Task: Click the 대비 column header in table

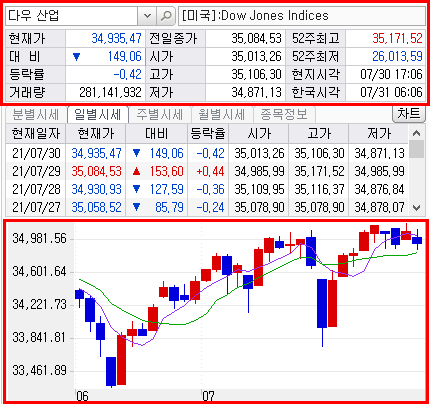Action: pyautogui.click(x=157, y=134)
